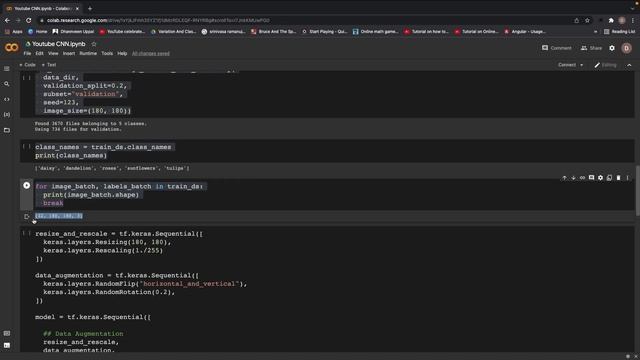Click the Connect runtime button
Viewport: 640px width, 360px height.
567,65
